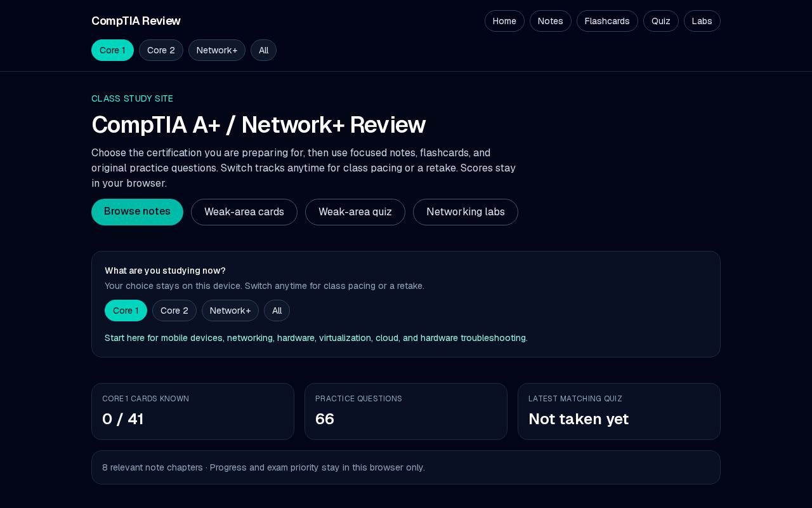Click the 'Not taken yet' value
This screenshot has width=812, height=508.
(579, 419)
